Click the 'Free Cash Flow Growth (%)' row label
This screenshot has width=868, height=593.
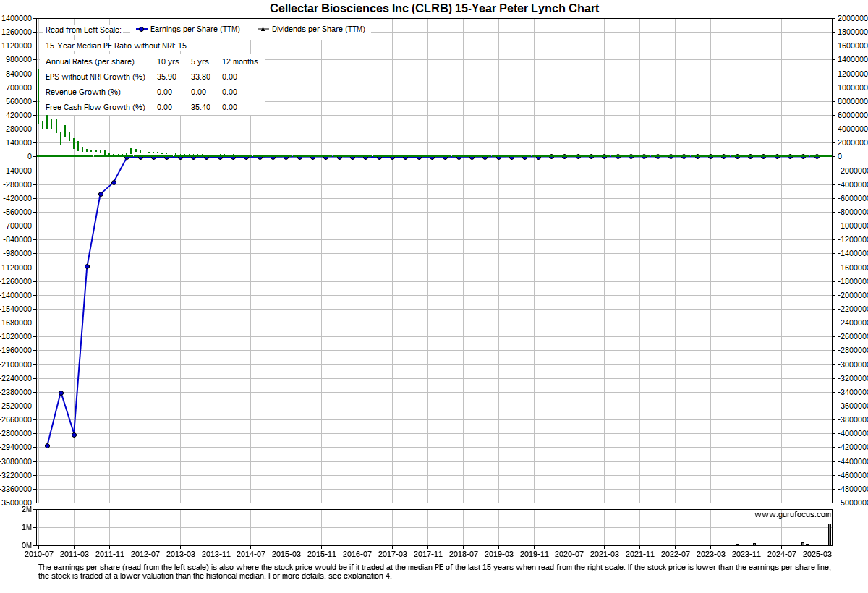coord(95,107)
